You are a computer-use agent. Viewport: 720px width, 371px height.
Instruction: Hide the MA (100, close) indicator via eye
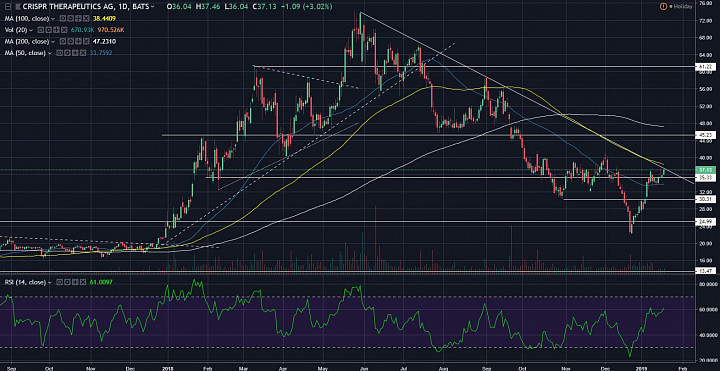tap(63, 18)
